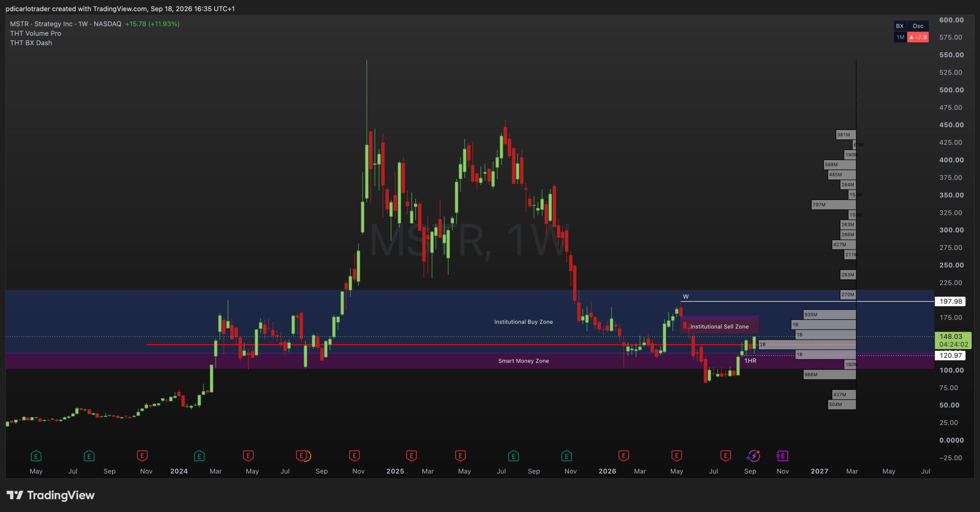The height and width of the screenshot is (512, 980).
Task: Select the red earnings marker above Nov 2024
Action: pos(354,456)
